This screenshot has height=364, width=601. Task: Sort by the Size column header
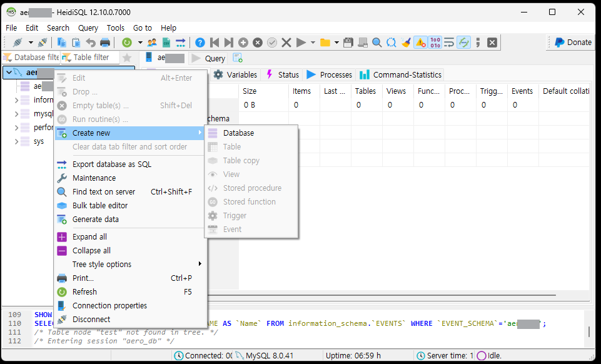click(x=263, y=91)
